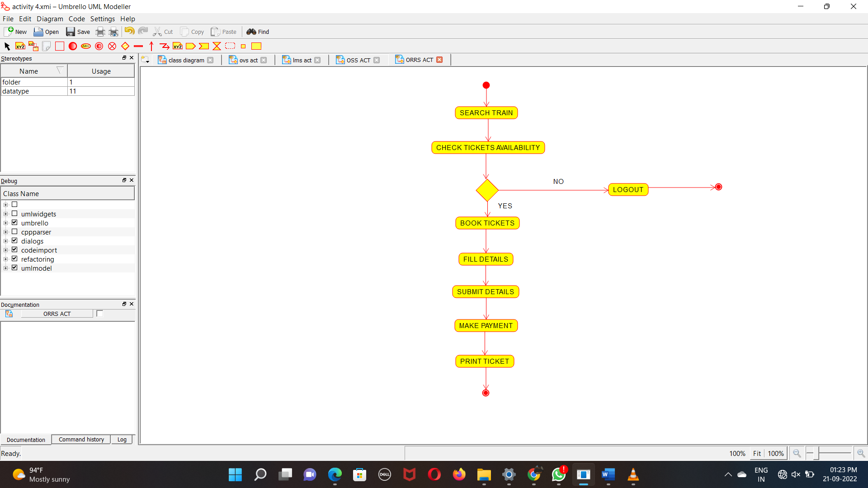The width and height of the screenshot is (868, 488).
Task: Pick the Initial Activity red dot tool
Action: click(73, 46)
